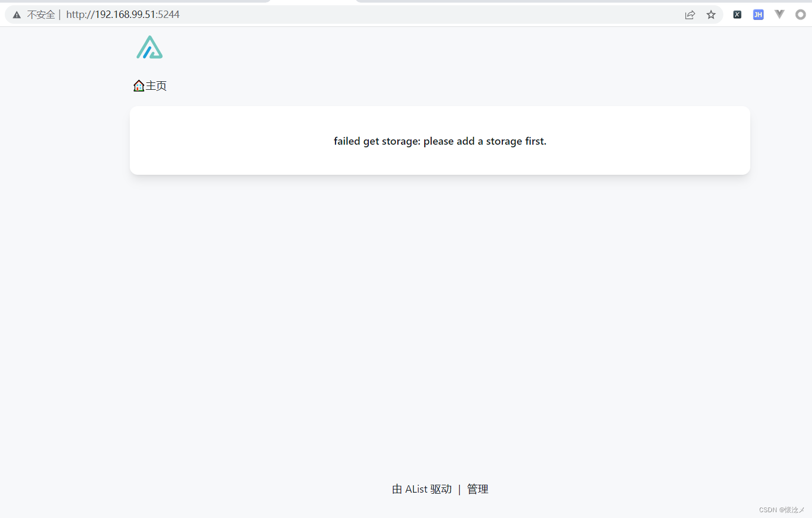This screenshot has height=518, width=812.
Task: Click the 不安全 security label
Action: tap(41, 15)
